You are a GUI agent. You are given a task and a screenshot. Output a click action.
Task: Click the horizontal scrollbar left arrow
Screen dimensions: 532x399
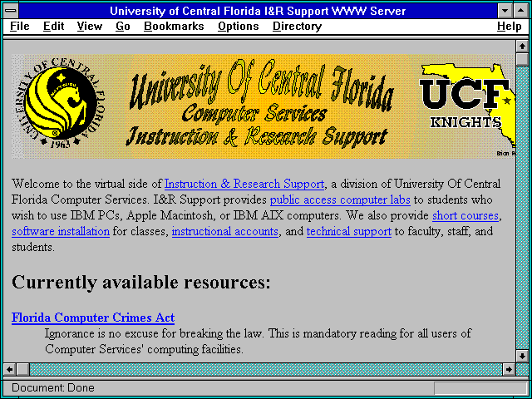click(x=9, y=369)
